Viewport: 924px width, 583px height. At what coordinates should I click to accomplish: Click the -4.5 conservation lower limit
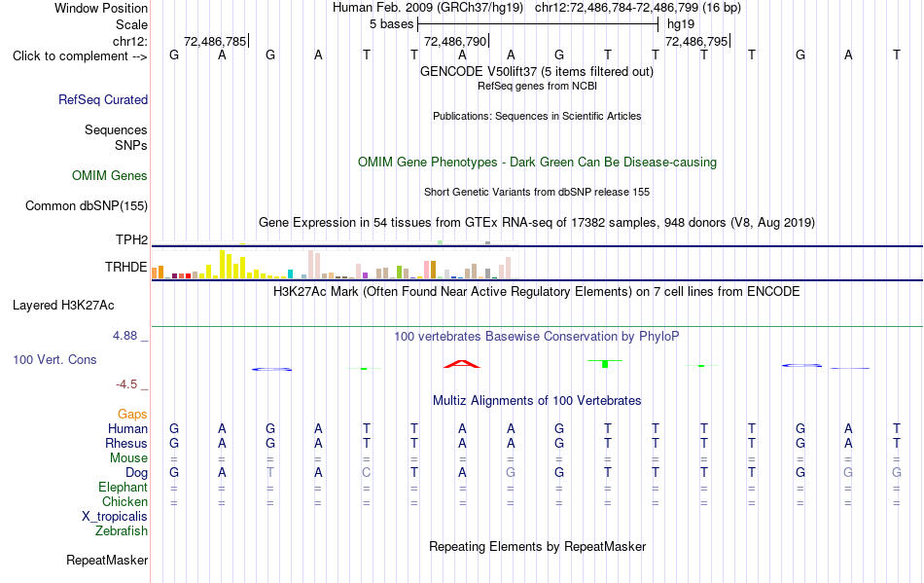pyautogui.click(x=126, y=384)
